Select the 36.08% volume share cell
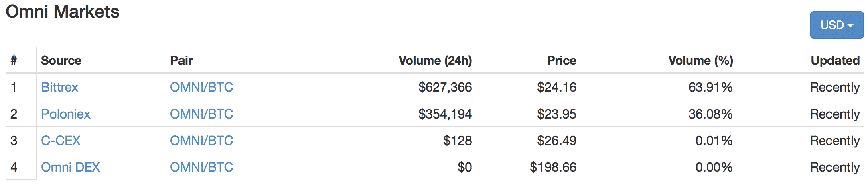868x184 pixels. [710, 114]
